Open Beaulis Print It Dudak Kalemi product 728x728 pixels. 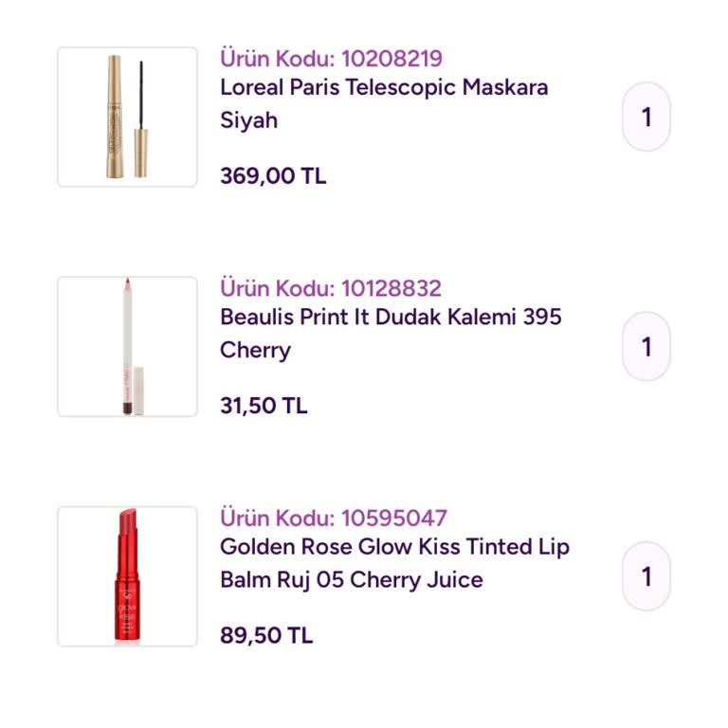point(391,318)
